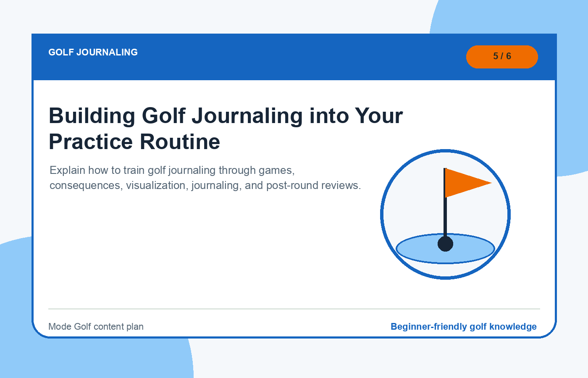Viewport: 588px width, 378px height.
Task: Click the GOLF JOURNALING header label
Action: tap(93, 52)
